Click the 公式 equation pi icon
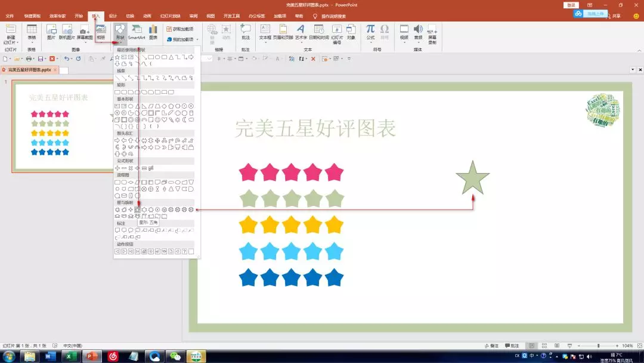Screen dimensions: 644x363 tap(370, 31)
